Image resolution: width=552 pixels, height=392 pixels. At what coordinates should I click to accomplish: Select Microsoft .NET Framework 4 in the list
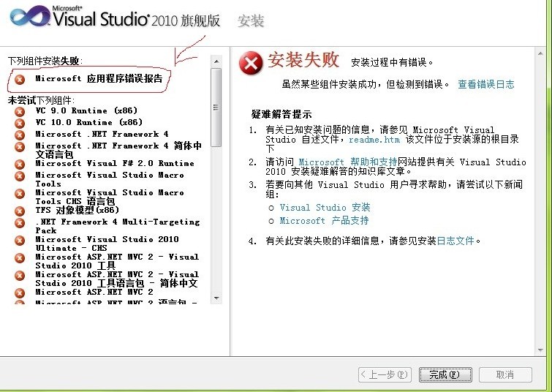(x=102, y=135)
